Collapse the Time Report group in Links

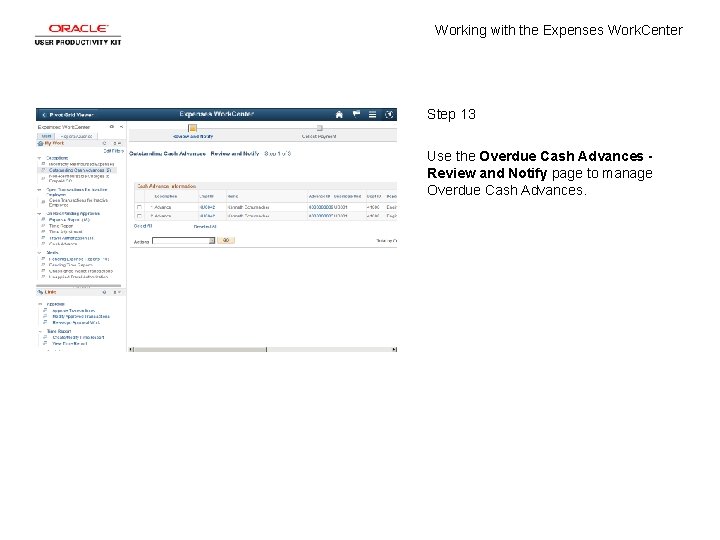pos(39,331)
